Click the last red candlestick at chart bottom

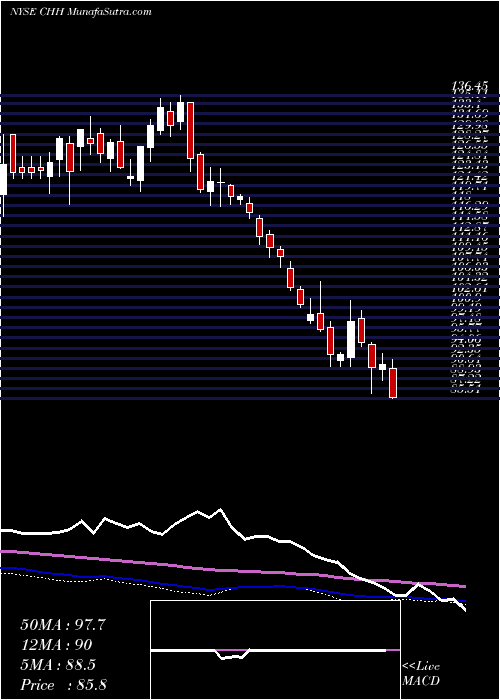point(393,382)
